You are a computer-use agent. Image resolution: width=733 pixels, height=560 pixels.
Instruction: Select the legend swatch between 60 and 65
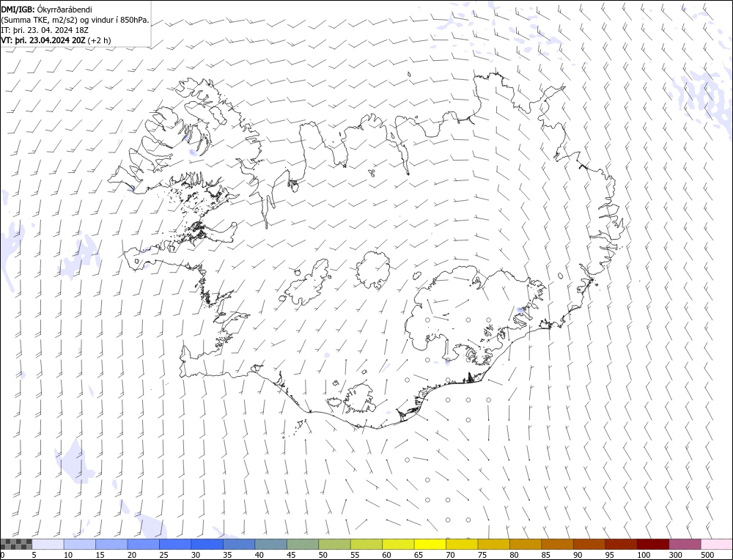point(398,544)
